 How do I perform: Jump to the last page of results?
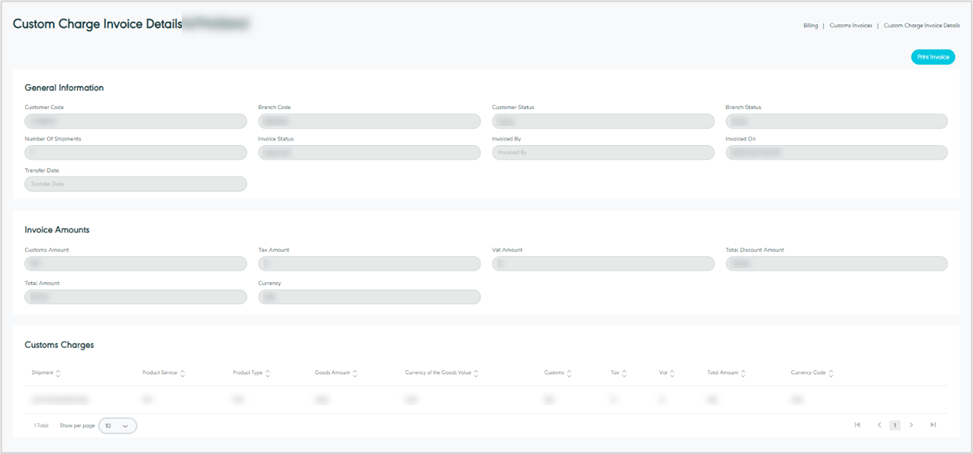[933, 425]
